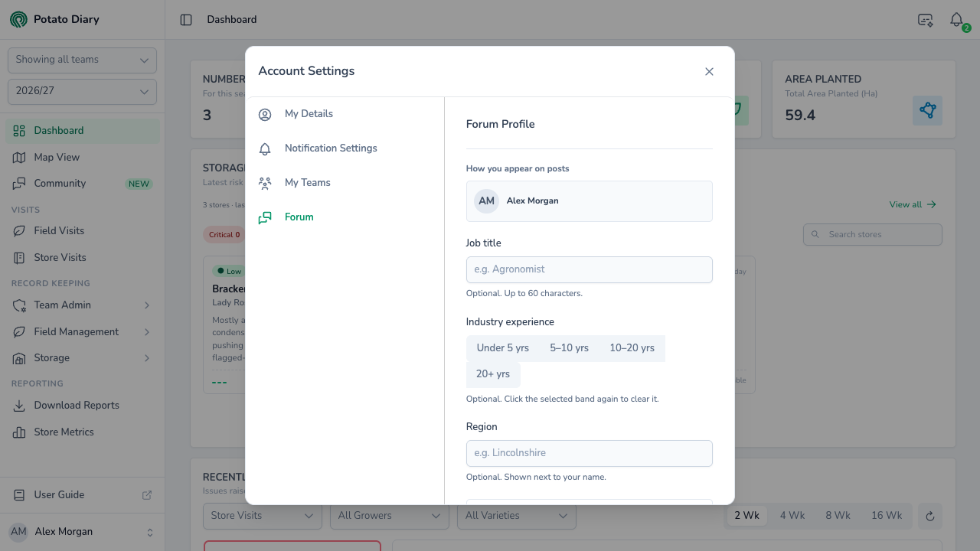
Task: Open the 2026/27 season dropdown
Action: tap(82, 92)
